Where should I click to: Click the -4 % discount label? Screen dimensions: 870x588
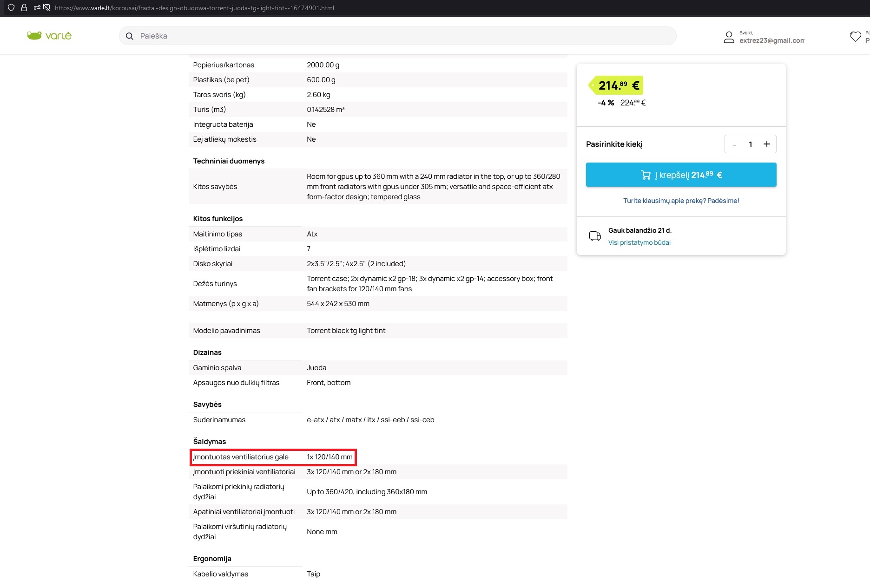[x=606, y=103]
